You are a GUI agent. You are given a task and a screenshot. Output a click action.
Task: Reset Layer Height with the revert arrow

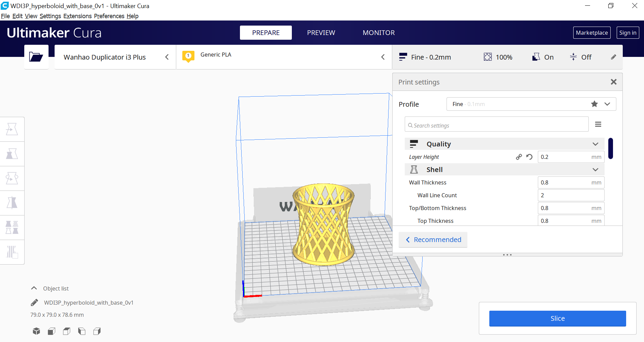coord(529,157)
